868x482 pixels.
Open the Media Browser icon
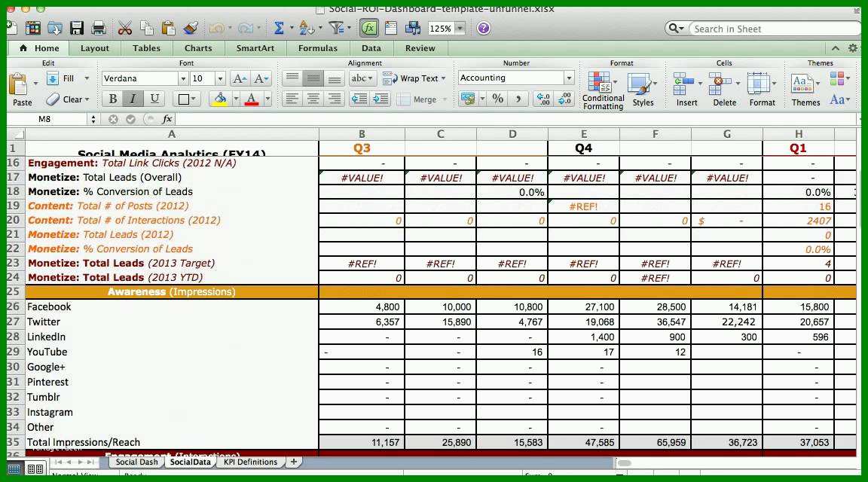point(412,28)
